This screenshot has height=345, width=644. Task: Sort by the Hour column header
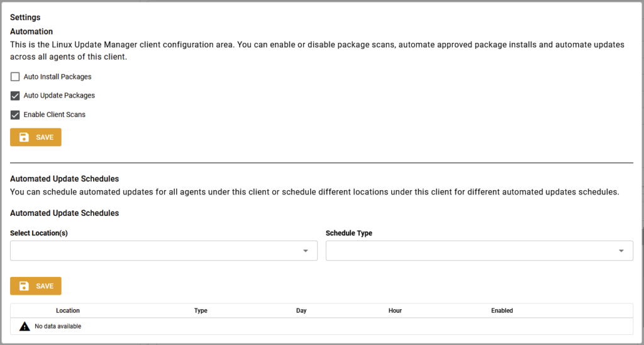395,310
